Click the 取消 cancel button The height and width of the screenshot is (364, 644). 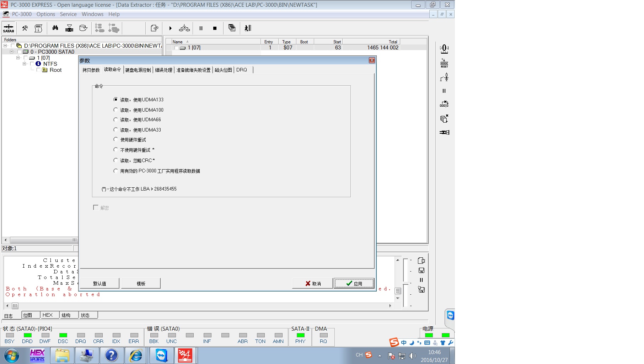tap(313, 283)
